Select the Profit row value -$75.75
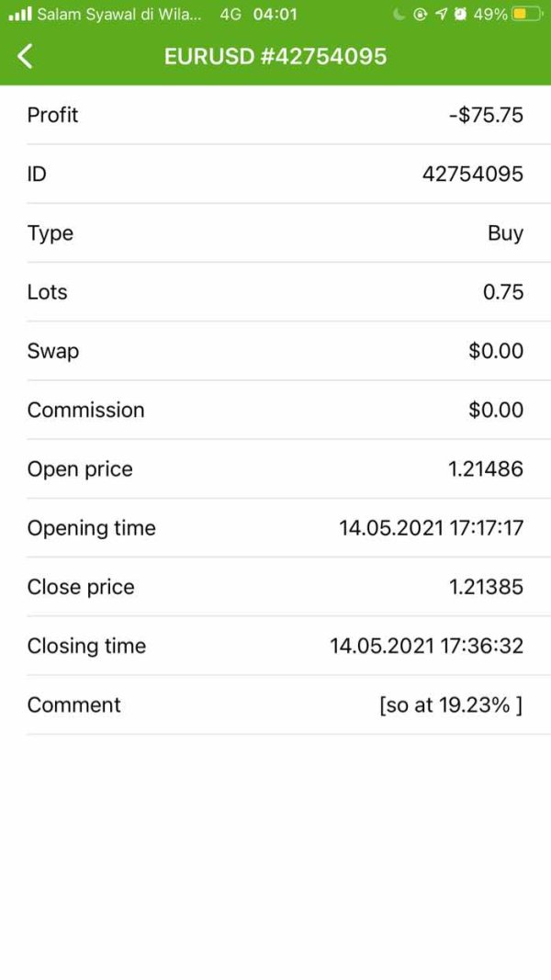 coord(486,116)
